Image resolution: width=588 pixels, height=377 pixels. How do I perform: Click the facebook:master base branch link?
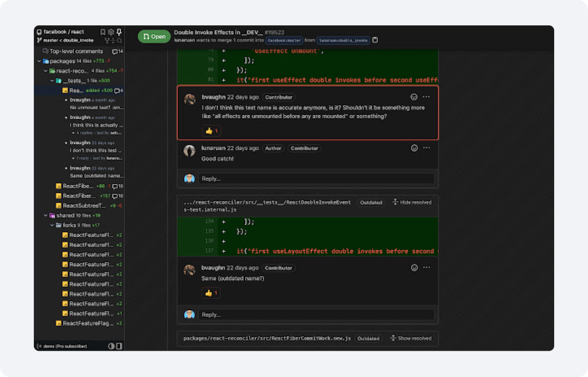(x=284, y=40)
